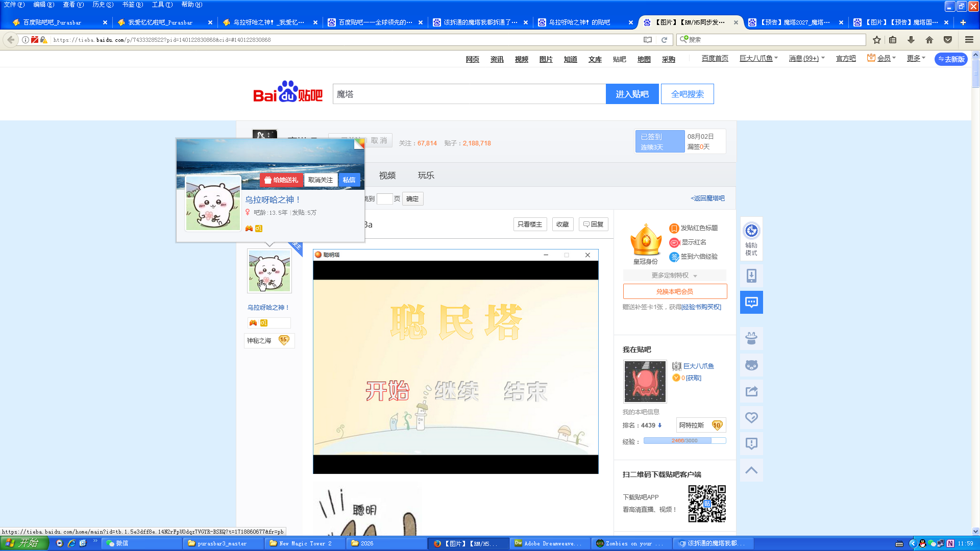
Task: Open a new tab with plus icon
Action: 963,22
